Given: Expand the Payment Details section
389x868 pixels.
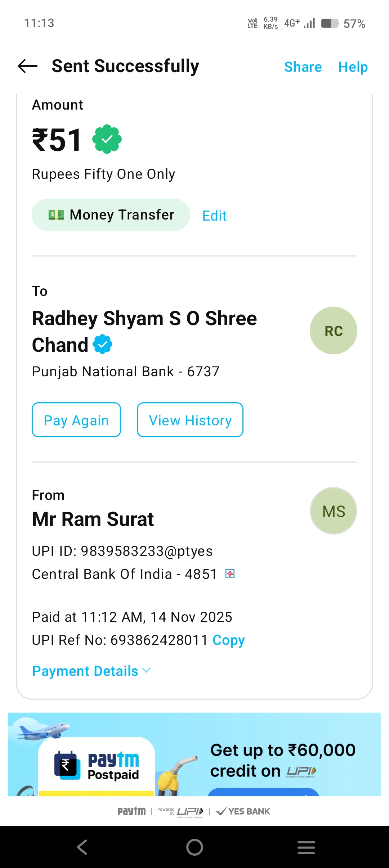Looking at the screenshot, I should point(91,671).
